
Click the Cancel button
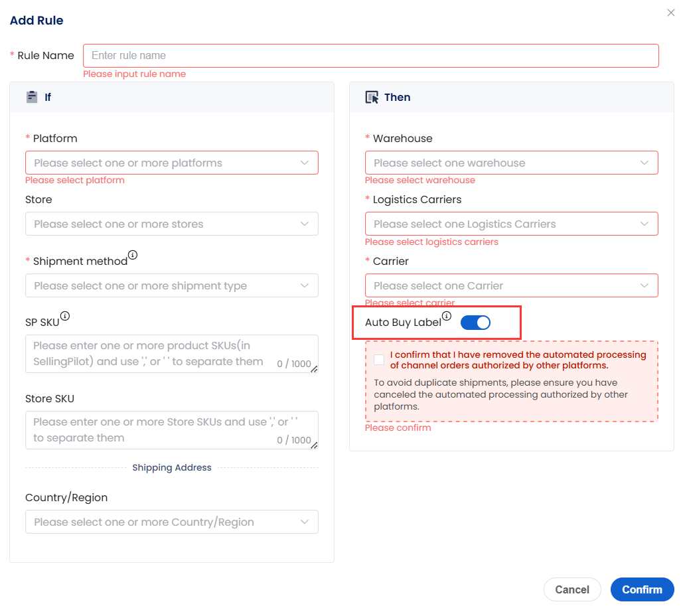click(572, 589)
